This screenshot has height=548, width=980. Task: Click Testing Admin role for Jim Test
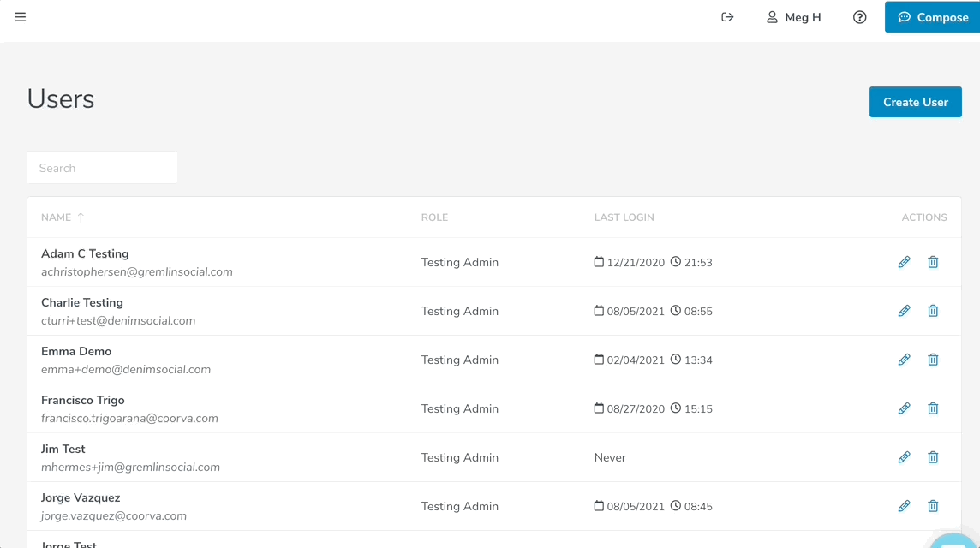[x=459, y=457]
